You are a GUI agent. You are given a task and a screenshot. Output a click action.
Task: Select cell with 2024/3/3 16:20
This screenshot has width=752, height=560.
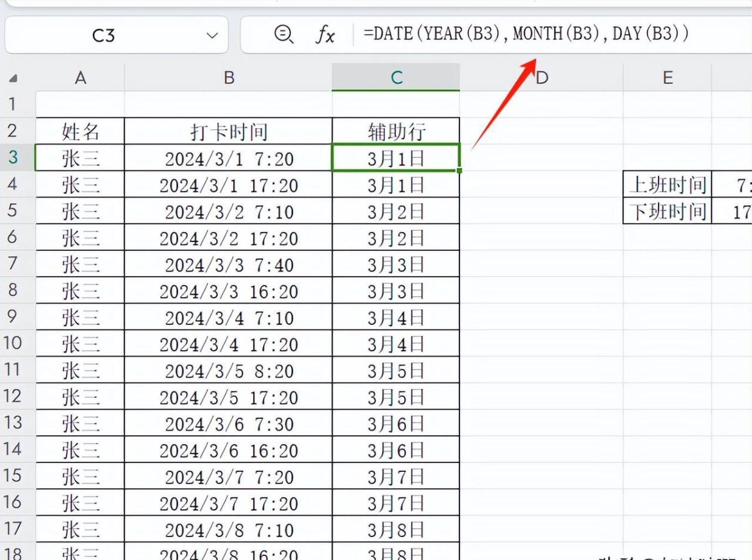[x=229, y=290]
